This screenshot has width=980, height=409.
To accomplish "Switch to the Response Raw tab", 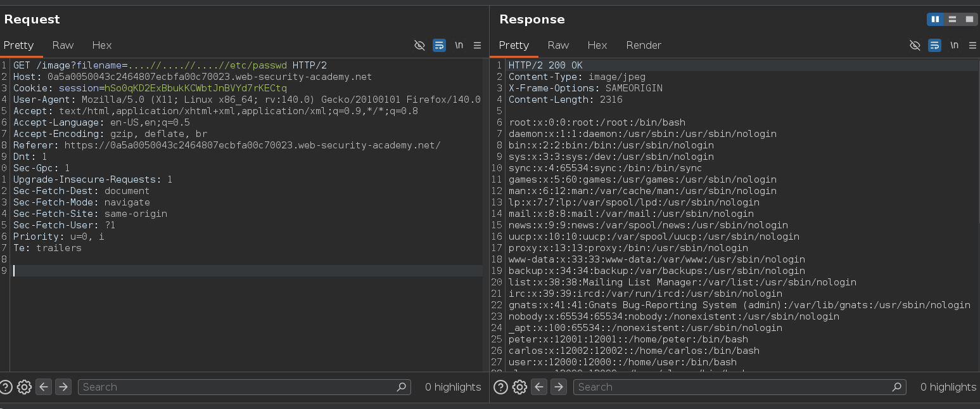I will 558,45.
